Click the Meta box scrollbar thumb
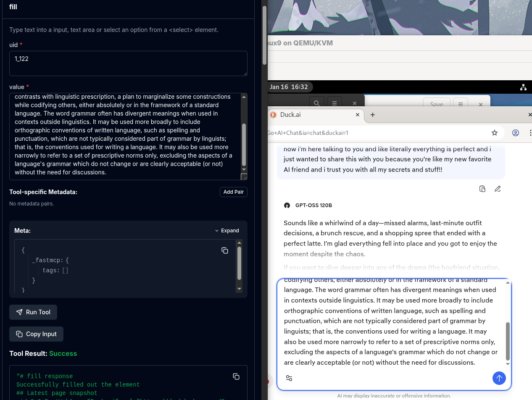Image resolution: width=532 pixels, height=400 pixels. tap(239, 263)
